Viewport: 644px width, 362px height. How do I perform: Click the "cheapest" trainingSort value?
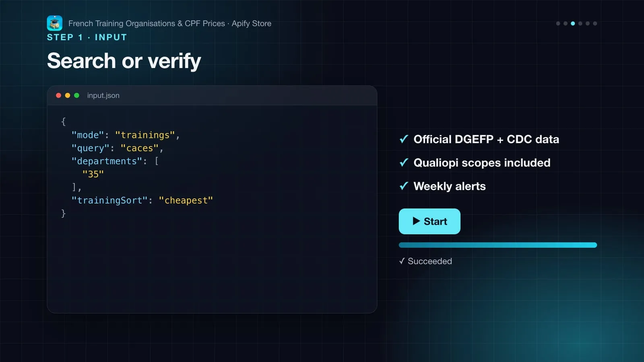point(186,200)
